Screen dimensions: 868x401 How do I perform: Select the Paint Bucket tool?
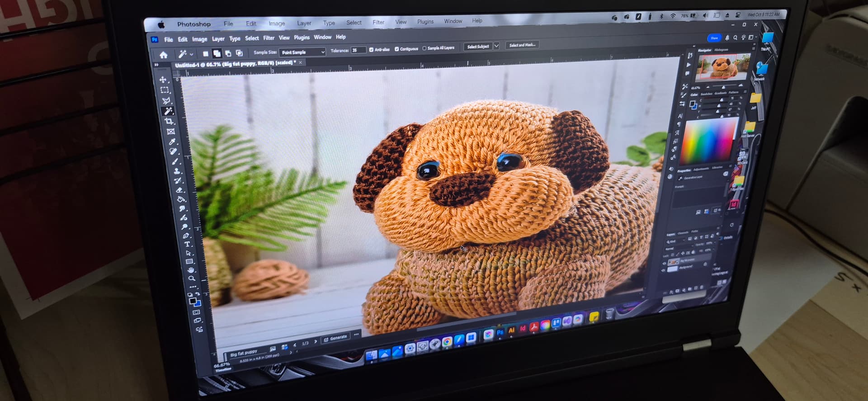(181, 199)
